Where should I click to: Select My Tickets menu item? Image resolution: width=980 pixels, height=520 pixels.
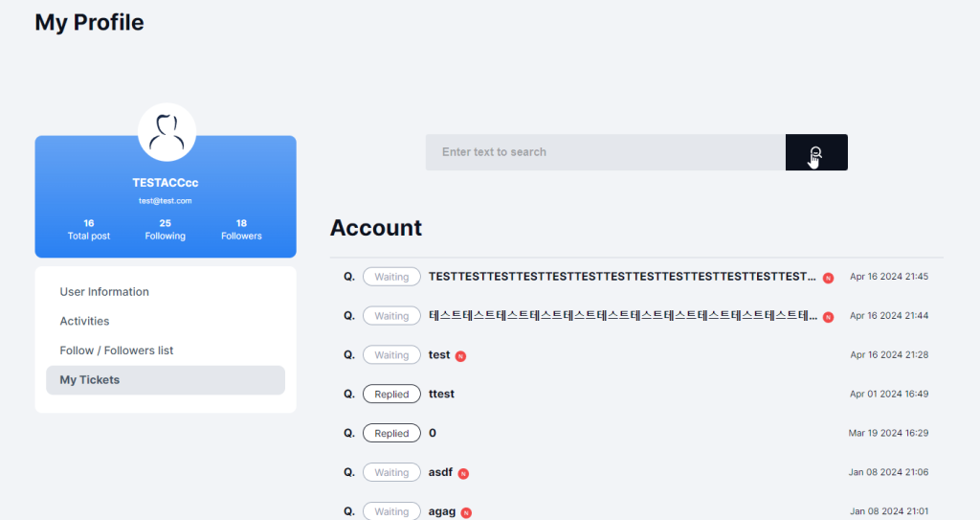[90, 380]
